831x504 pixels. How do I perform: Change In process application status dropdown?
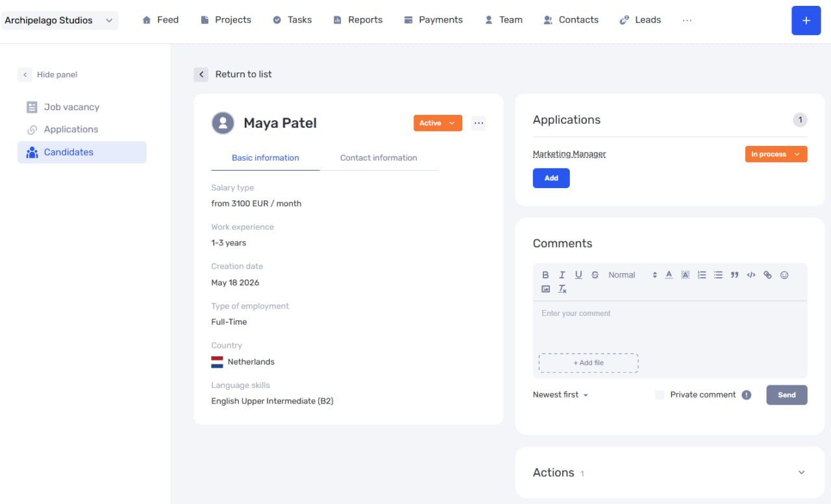click(776, 154)
